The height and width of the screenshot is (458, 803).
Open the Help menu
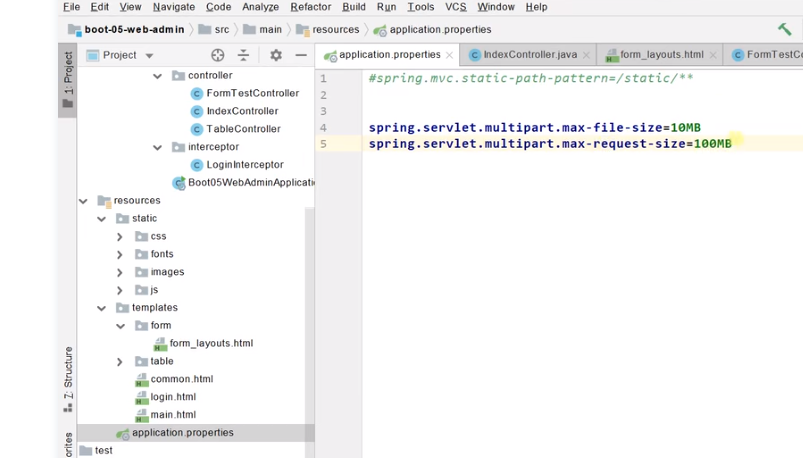point(536,7)
